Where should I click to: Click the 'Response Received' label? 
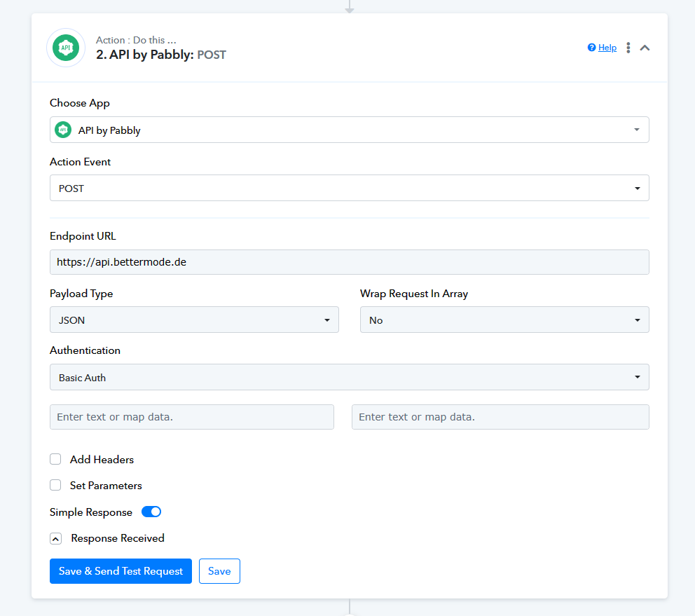click(x=118, y=538)
